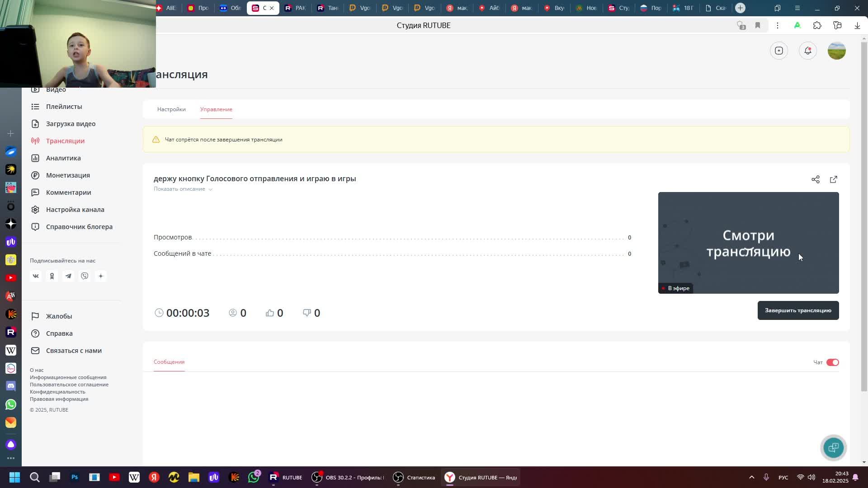Open Связаться с нами in sidebar
Viewport: 868px width, 488px height.
[74, 351]
